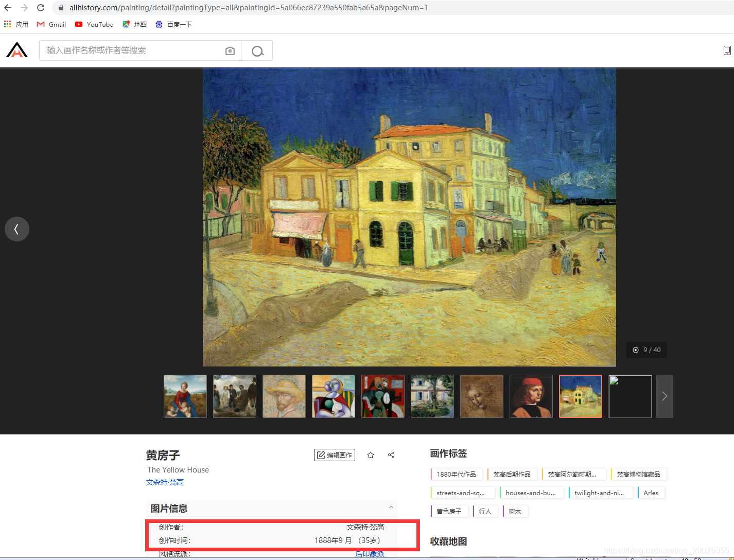Select the red cap portrait thumbnail
This screenshot has width=734, height=560.
pos(531,396)
